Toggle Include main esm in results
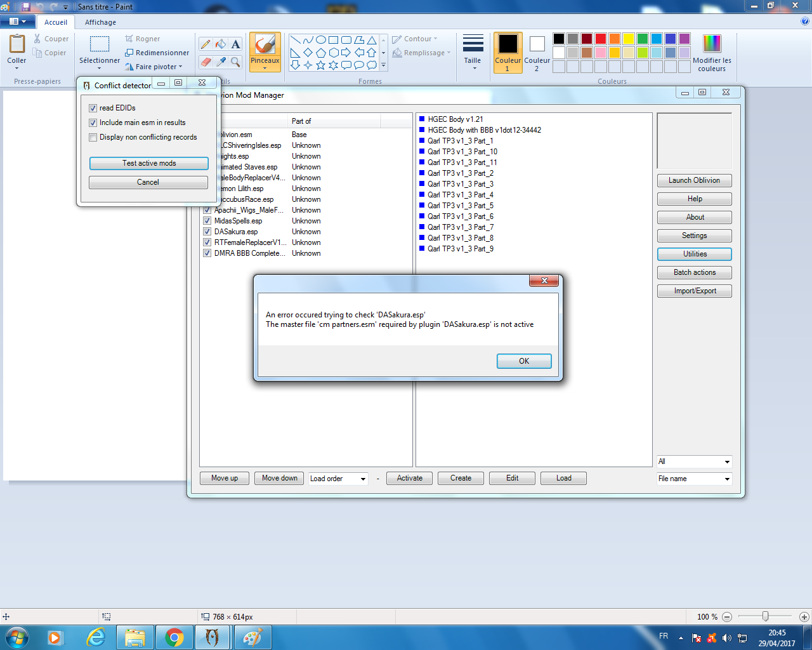 pos(93,123)
